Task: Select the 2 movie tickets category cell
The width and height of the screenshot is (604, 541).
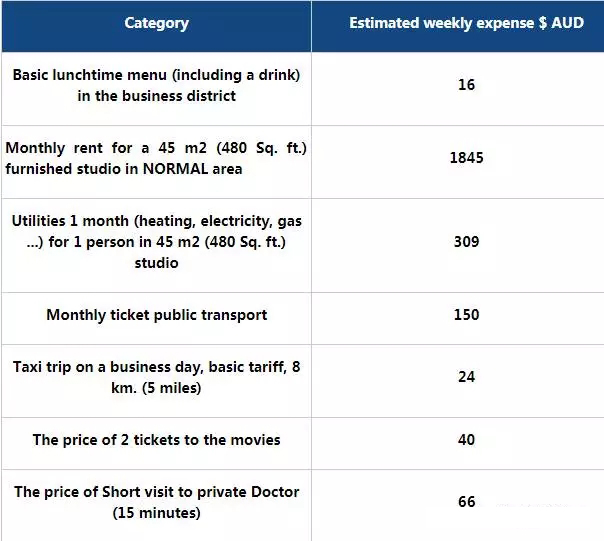Action: [x=156, y=440]
